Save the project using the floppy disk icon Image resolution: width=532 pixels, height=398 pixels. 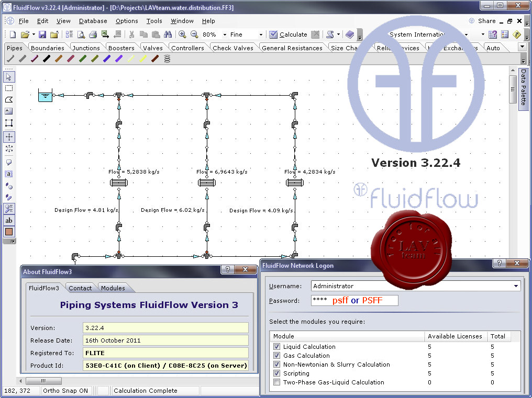pyautogui.click(x=42, y=35)
